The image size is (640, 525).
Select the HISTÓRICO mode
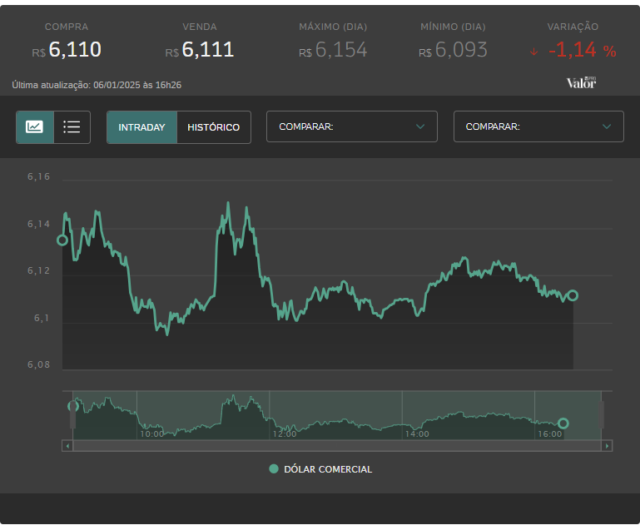click(214, 127)
